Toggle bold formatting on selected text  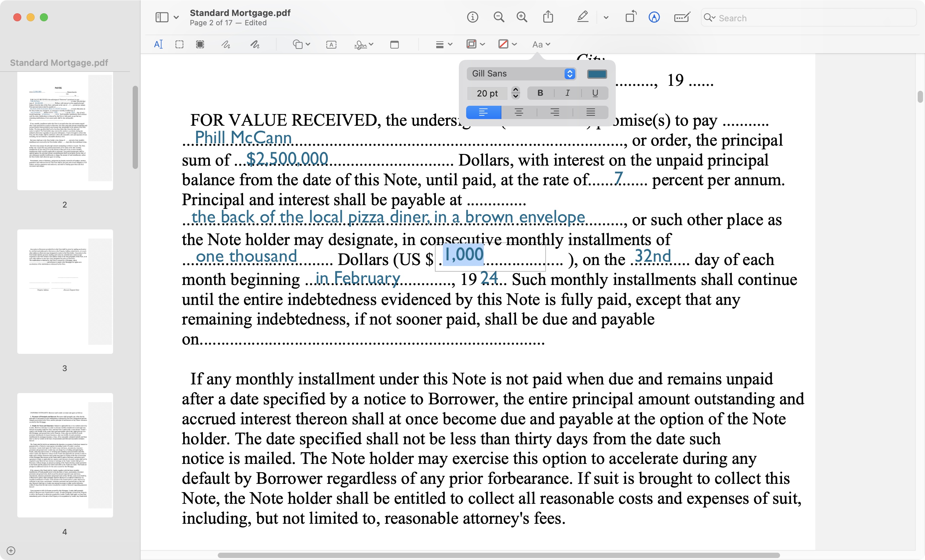click(x=541, y=92)
